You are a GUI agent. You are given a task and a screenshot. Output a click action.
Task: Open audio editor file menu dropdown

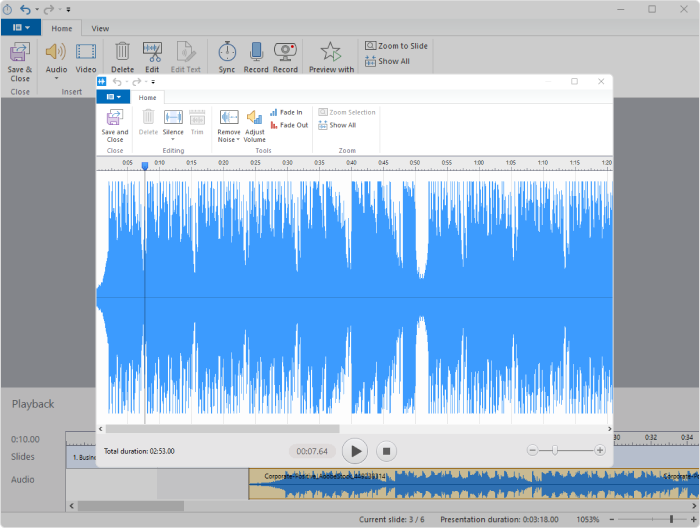[x=113, y=97]
